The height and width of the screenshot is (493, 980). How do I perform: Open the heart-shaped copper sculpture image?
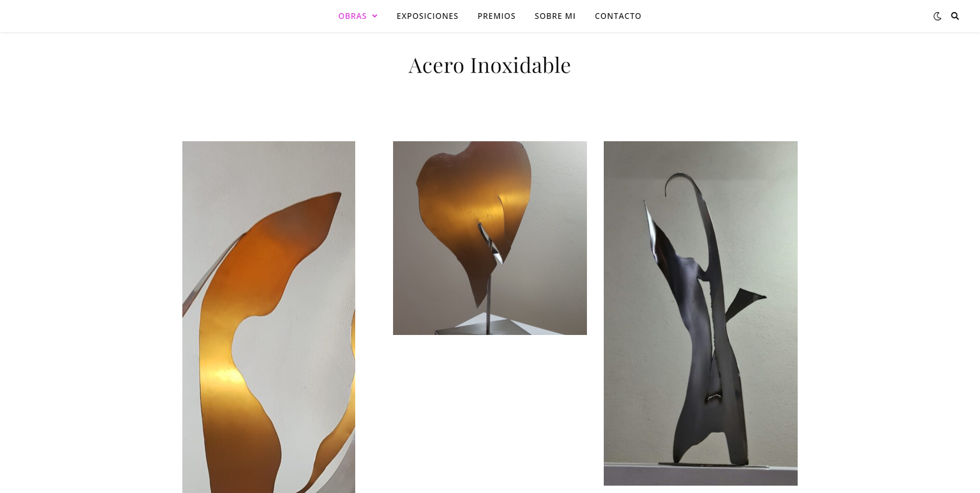(490, 238)
